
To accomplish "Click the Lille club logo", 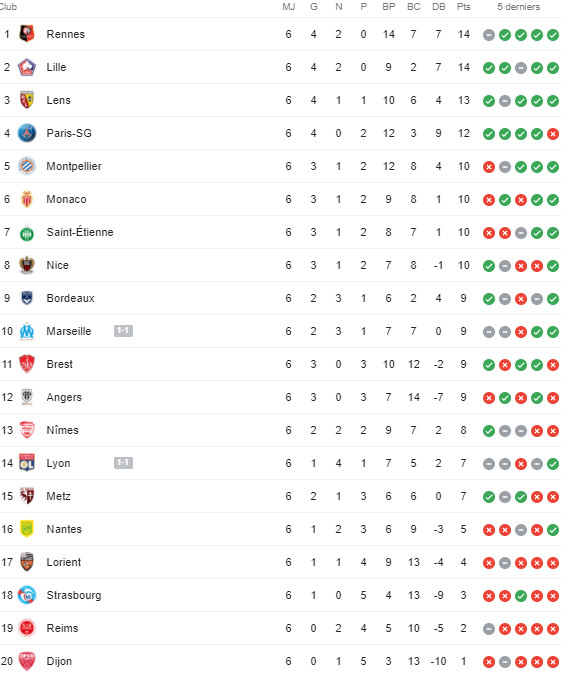I will pyautogui.click(x=27, y=67).
